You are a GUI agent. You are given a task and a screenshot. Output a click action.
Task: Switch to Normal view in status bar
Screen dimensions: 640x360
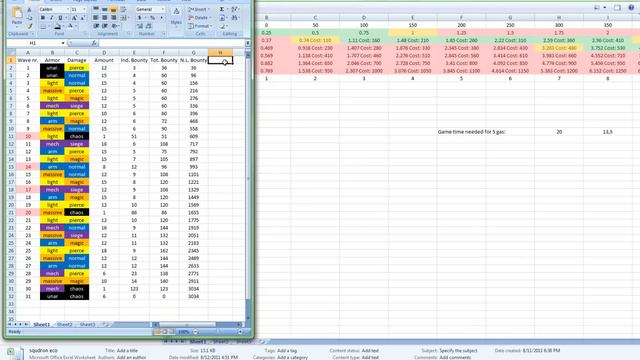(x=157, y=332)
